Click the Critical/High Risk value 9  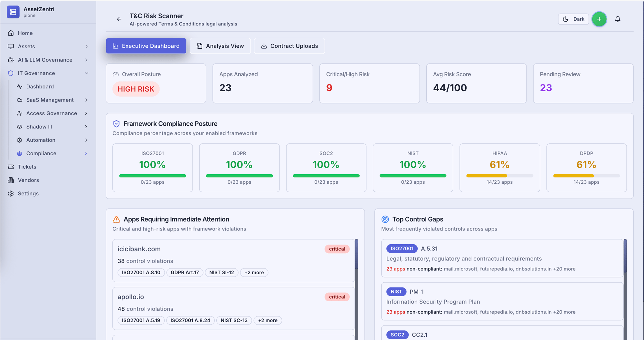point(329,88)
